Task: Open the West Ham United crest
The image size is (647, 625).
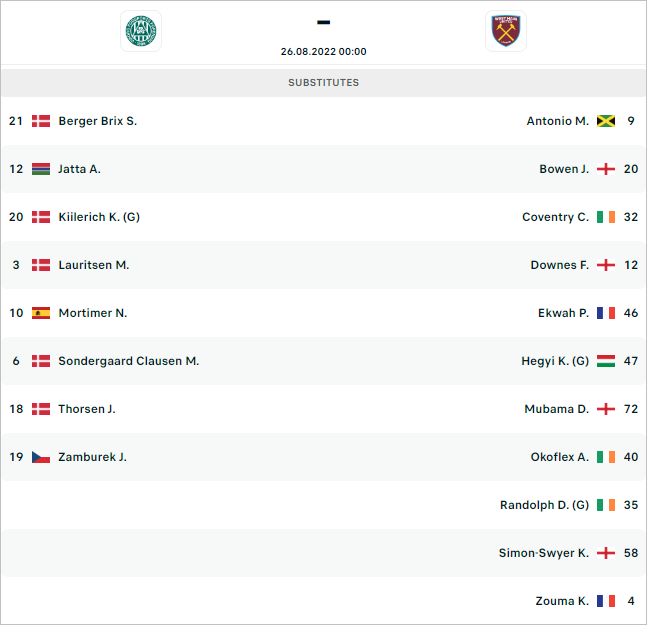Action: (x=506, y=31)
